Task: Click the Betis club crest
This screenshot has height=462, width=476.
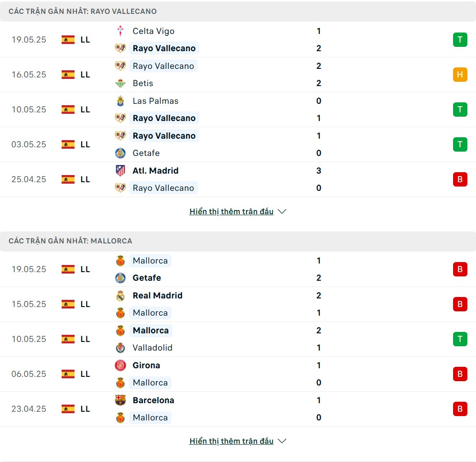Action: [x=120, y=83]
